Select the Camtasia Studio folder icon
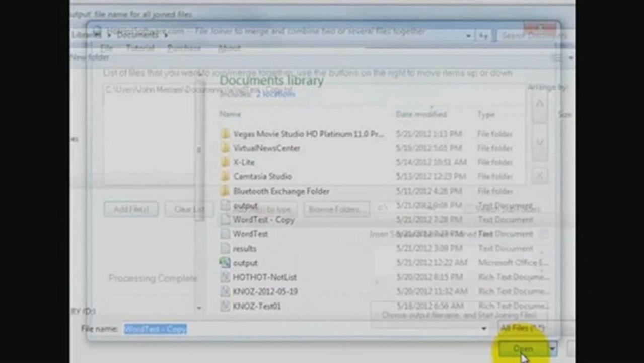This screenshot has width=644, height=363. point(225,176)
